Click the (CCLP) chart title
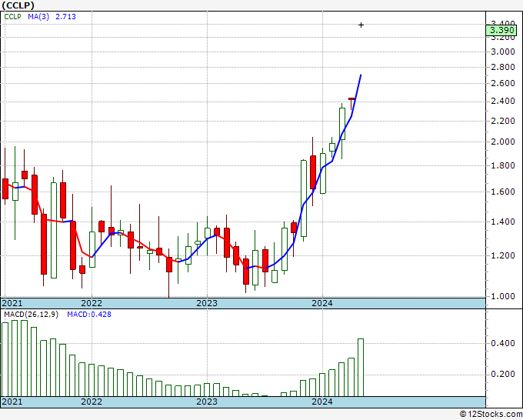523x420 pixels. (x=18, y=5)
